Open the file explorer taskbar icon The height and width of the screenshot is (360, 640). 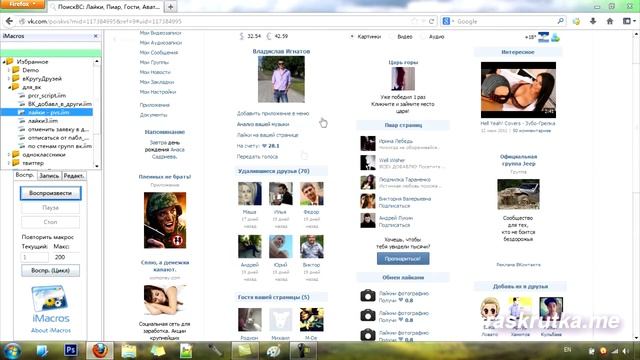coord(129,351)
